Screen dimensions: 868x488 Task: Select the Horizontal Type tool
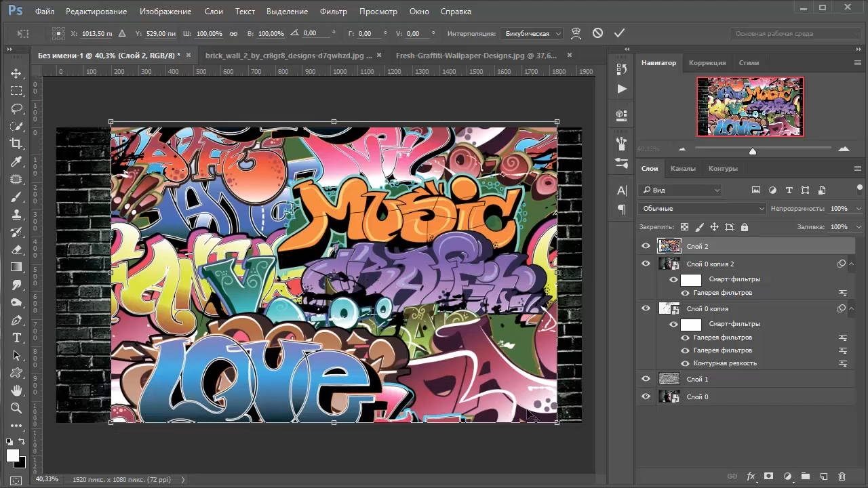pos(16,338)
